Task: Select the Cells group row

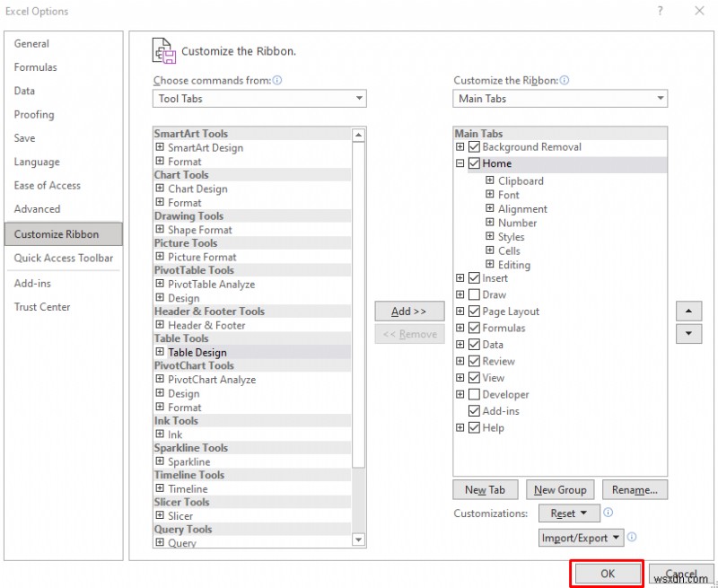Action: pyautogui.click(x=509, y=251)
